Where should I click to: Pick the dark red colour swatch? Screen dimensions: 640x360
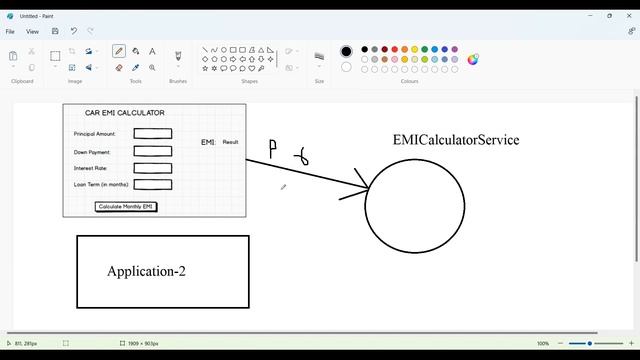pyautogui.click(x=384, y=49)
